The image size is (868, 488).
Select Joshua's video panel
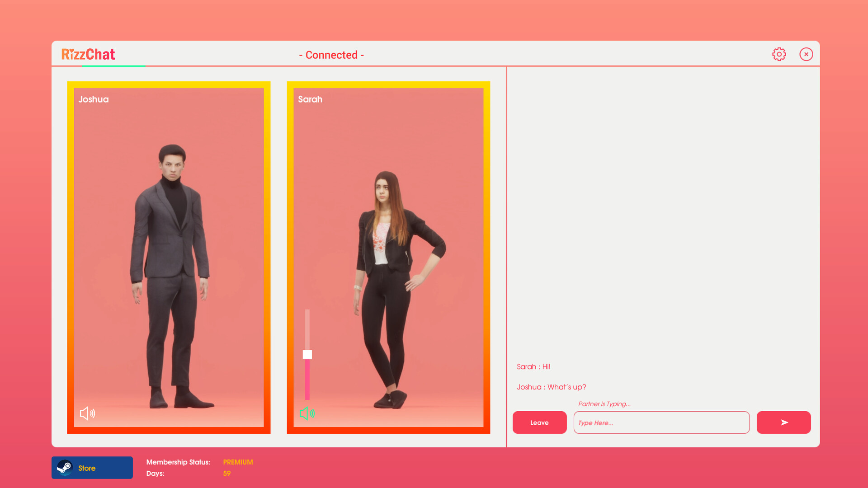coord(169,258)
